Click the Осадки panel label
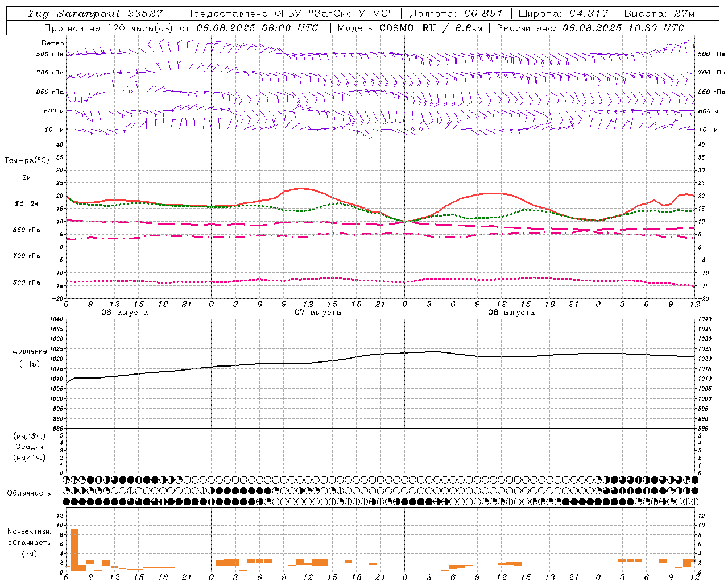This screenshot has width=728, height=582. click(30, 447)
